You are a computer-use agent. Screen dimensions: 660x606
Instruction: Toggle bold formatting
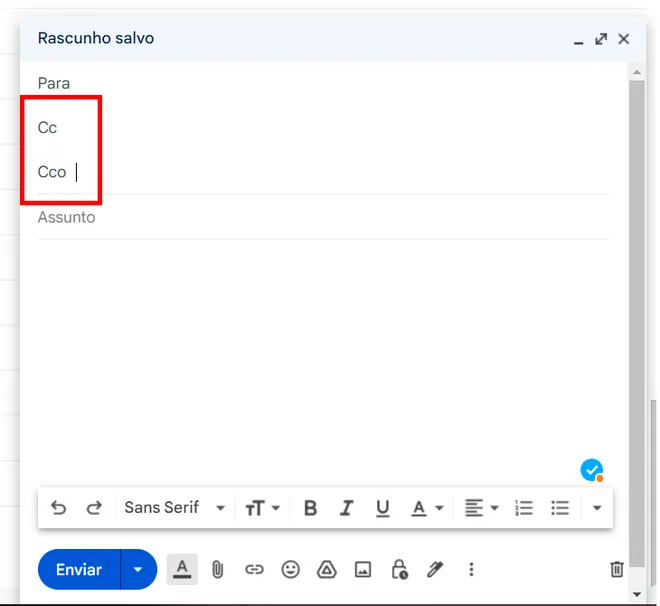(310, 508)
